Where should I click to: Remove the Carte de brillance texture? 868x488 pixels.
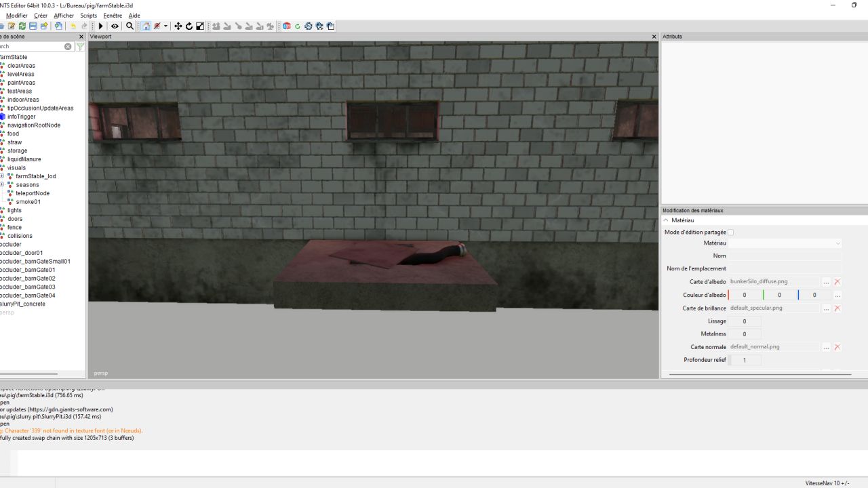pos(837,308)
